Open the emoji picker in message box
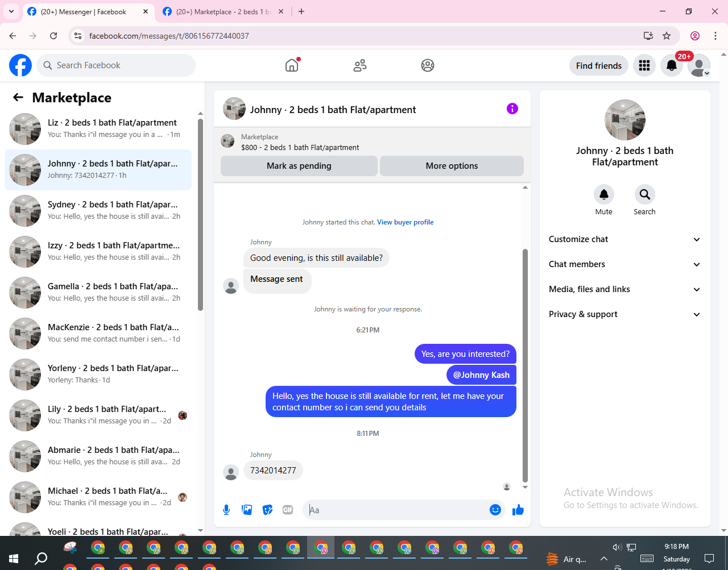 pyautogui.click(x=495, y=510)
